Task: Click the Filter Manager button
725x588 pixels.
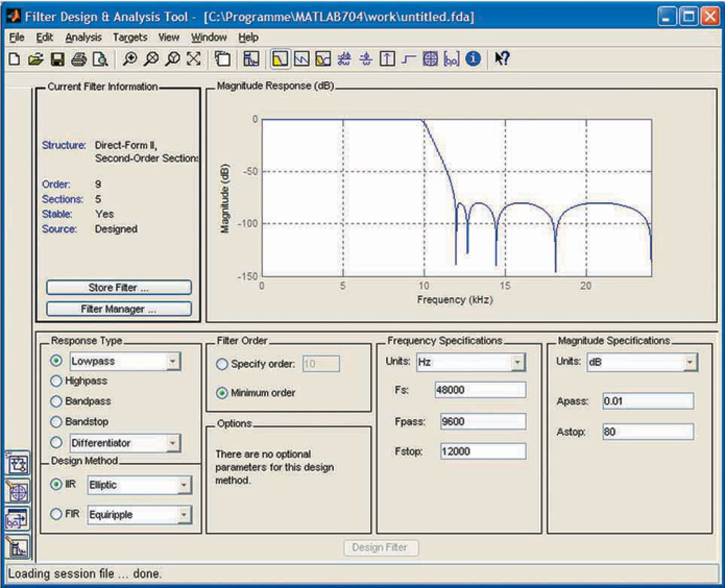Action: click(118, 309)
